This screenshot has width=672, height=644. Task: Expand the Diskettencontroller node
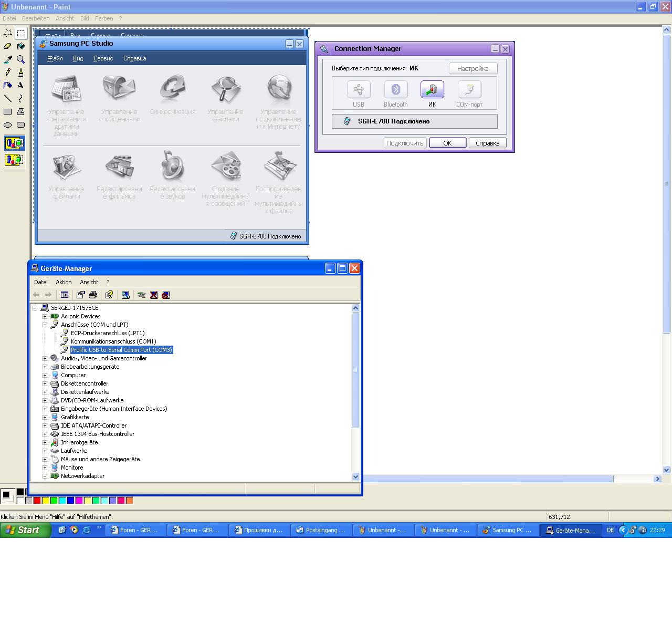pyautogui.click(x=45, y=383)
